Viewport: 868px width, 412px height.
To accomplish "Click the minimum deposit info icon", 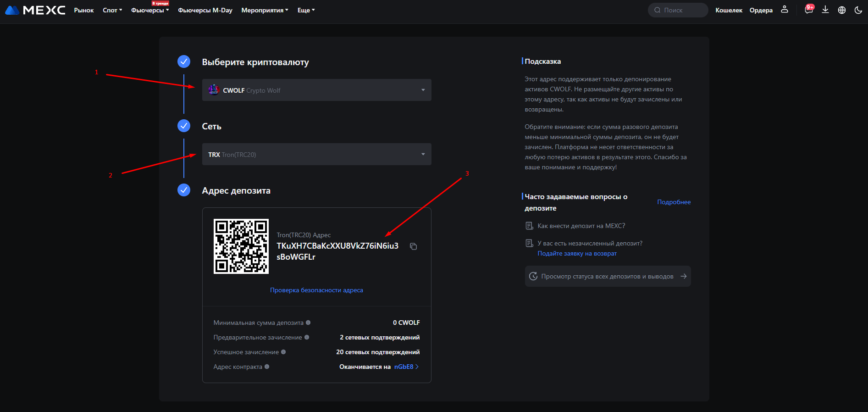I will [308, 323].
